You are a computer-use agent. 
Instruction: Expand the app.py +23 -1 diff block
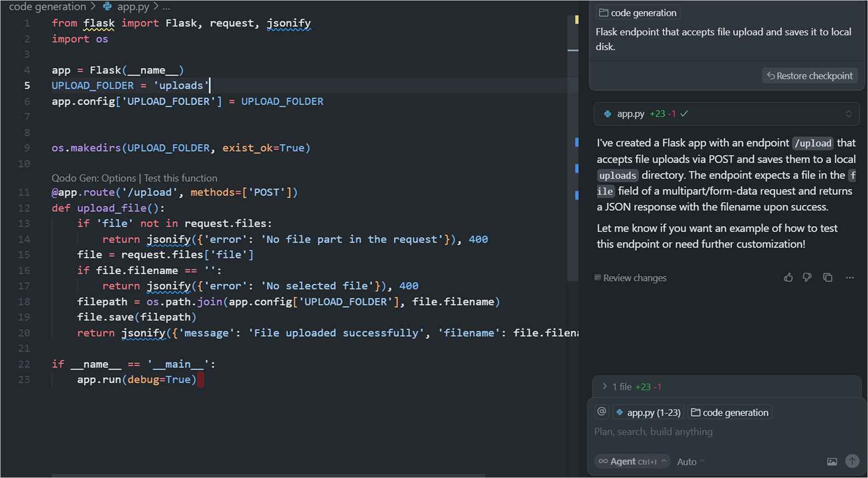(x=848, y=114)
